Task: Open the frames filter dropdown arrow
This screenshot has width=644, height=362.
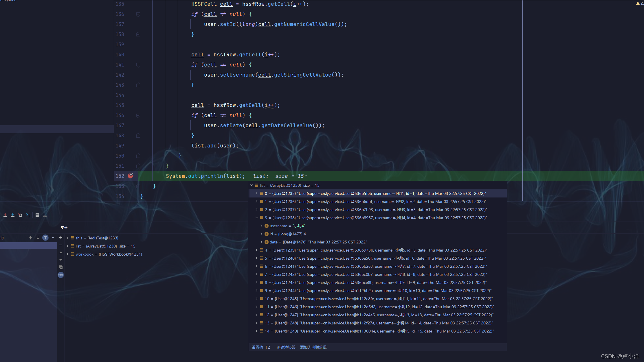Action: tap(53, 238)
